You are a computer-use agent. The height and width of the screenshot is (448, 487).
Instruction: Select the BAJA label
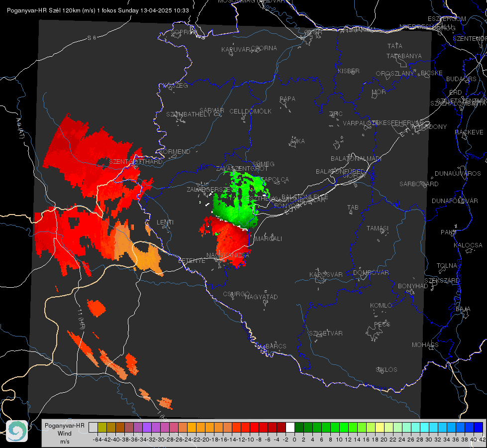(x=463, y=309)
